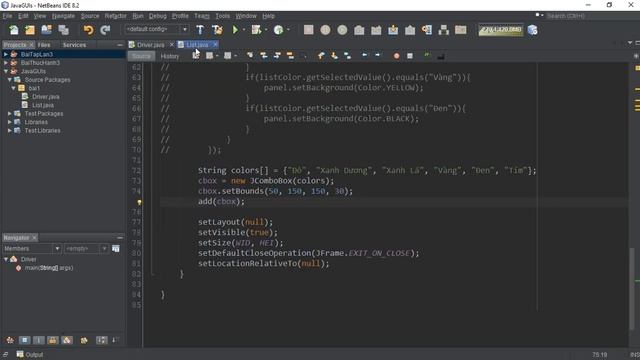Click the grey Redo arrow
Viewport: 640px width, 360px height.
[105, 30]
